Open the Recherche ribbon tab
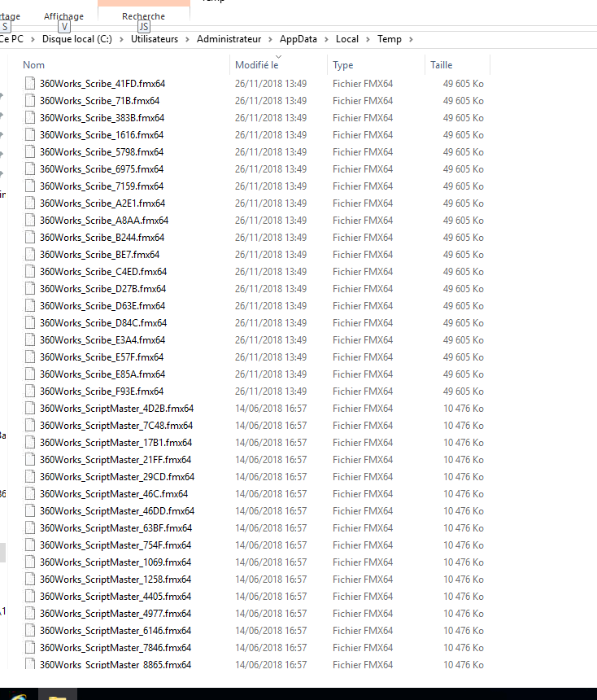Screen dimensions: 597x700 coord(144,16)
